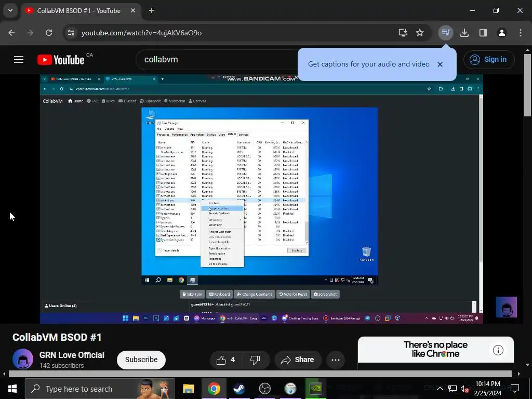Open OBS Studio from the taskbar
This screenshot has height=399, width=532.
pos(264,389)
